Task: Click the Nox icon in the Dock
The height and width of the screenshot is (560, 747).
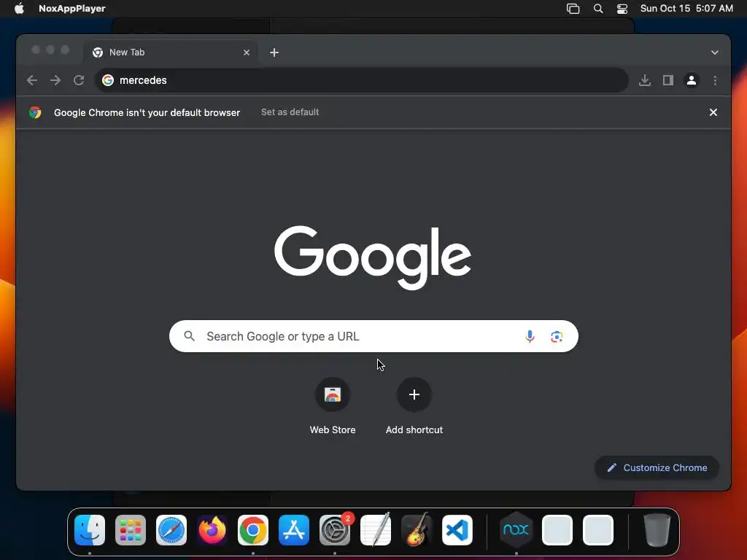Action: click(x=516, y=530)
